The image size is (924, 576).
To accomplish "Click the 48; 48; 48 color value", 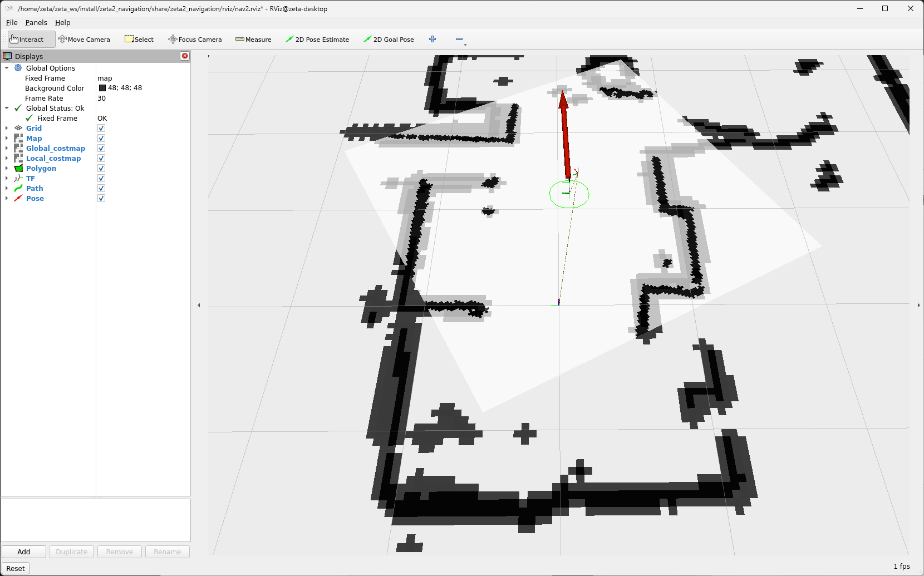I will click(125, 88).
